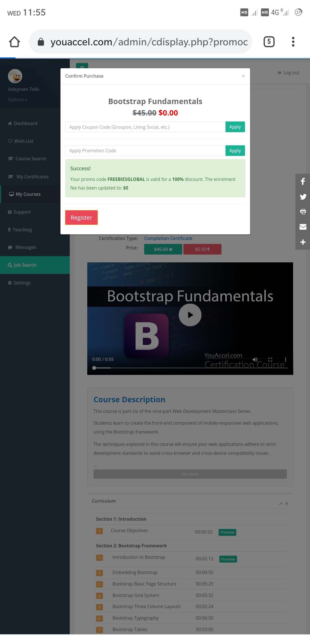Viewport: 310px width, 644px height.
Task: Click the red Register button
Action: [x=81, y=218]
